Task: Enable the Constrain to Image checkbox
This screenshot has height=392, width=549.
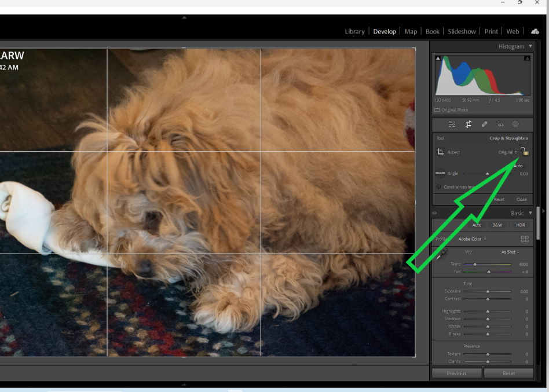Action: click(x=438, y=186)
